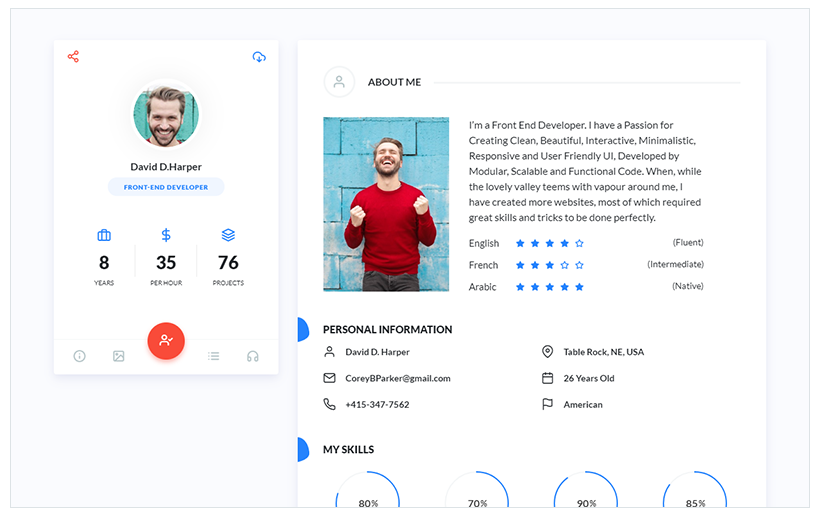Click the fifth star in Arabic rating
The image size is (818, 521).
[x=579, y=287]
